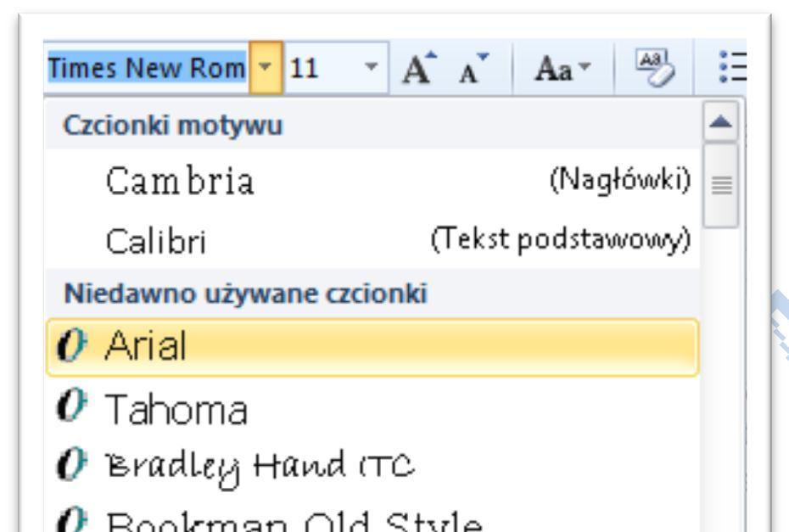Choose Arial from recent fonts

click(x=372, y=347)
